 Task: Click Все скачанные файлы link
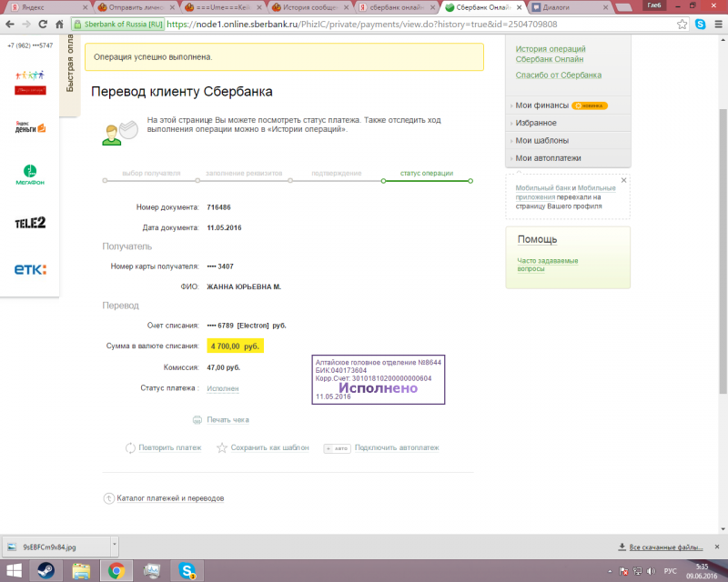click(665, 547)
